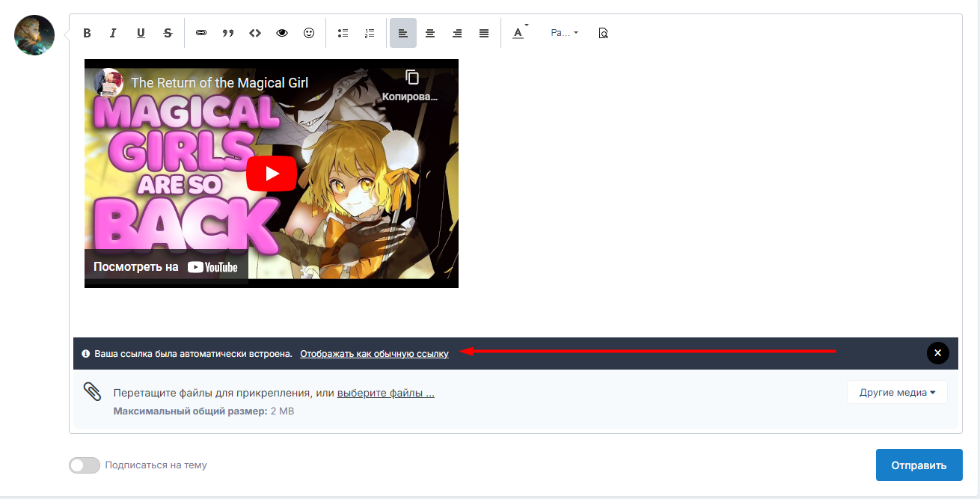Insert a numbered list
Screen dimensions: 980x499
(369, 32)
